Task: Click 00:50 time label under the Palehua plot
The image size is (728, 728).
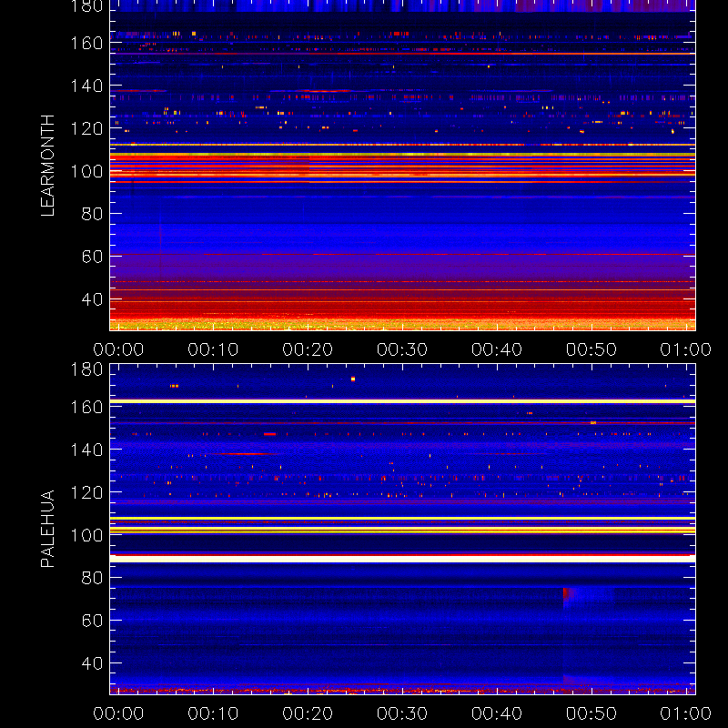Action: (x=591, y=713)
